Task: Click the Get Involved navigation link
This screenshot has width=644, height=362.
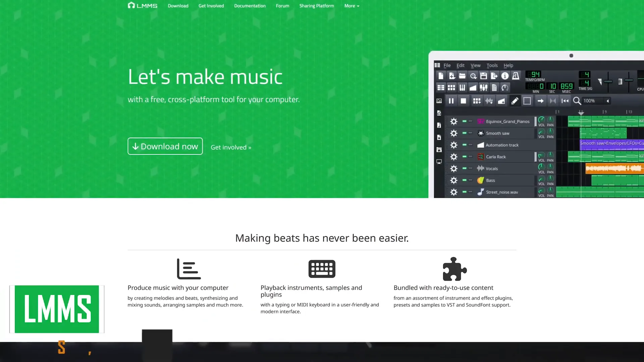Action: [211, 6]
